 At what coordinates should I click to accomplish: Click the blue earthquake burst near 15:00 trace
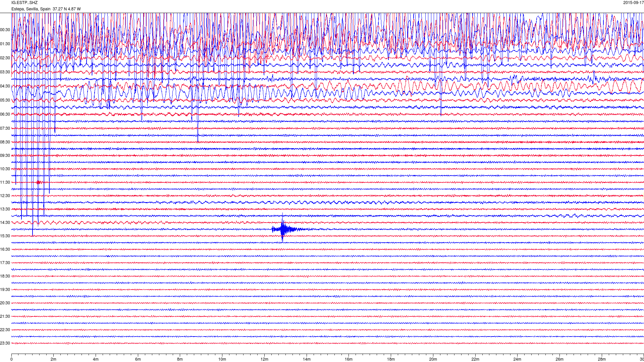[288, 229]
